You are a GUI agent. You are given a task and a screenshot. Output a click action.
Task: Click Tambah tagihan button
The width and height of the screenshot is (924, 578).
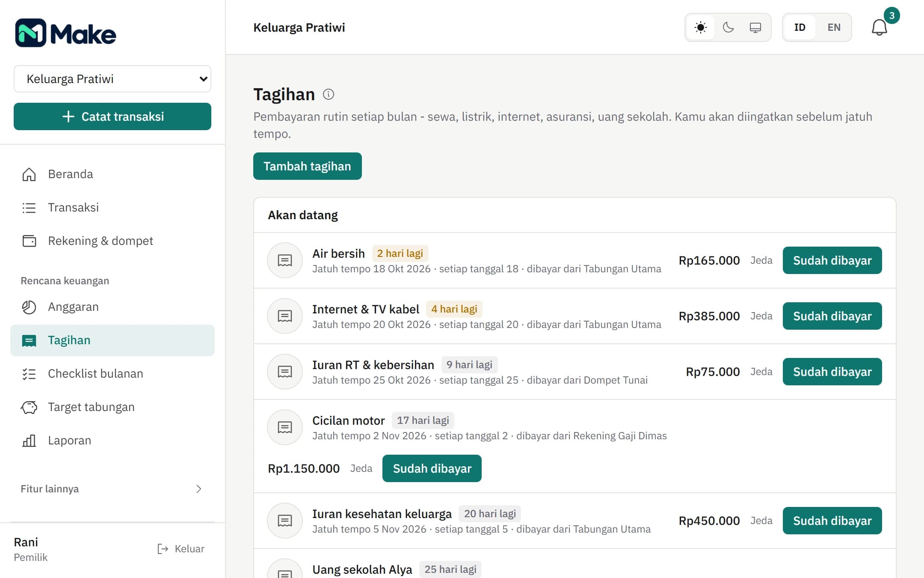308,166
